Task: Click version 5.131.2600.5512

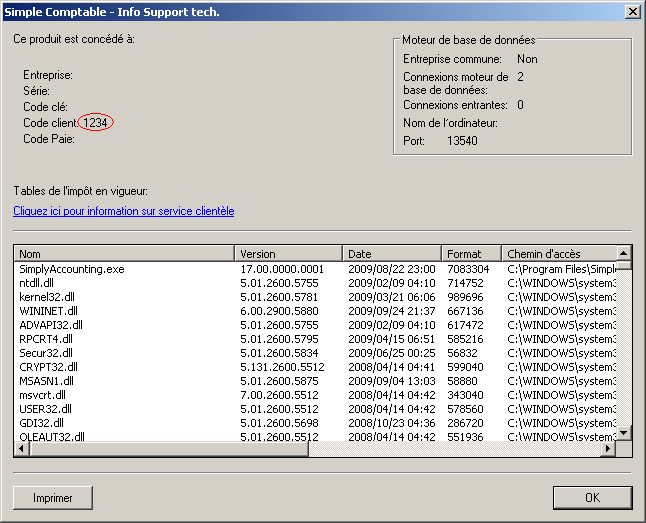Action: click(x=282, y=367)
